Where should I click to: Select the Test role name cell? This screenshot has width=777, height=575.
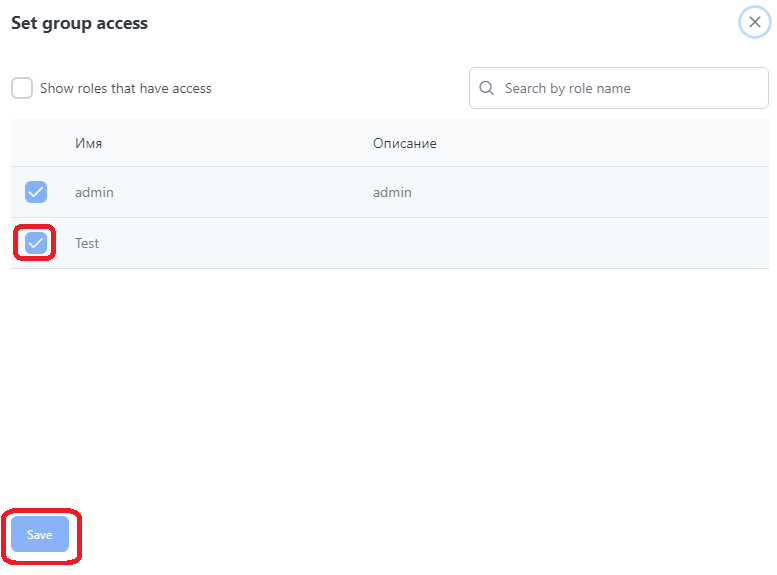pyautogui.click(x=87, y=243)
